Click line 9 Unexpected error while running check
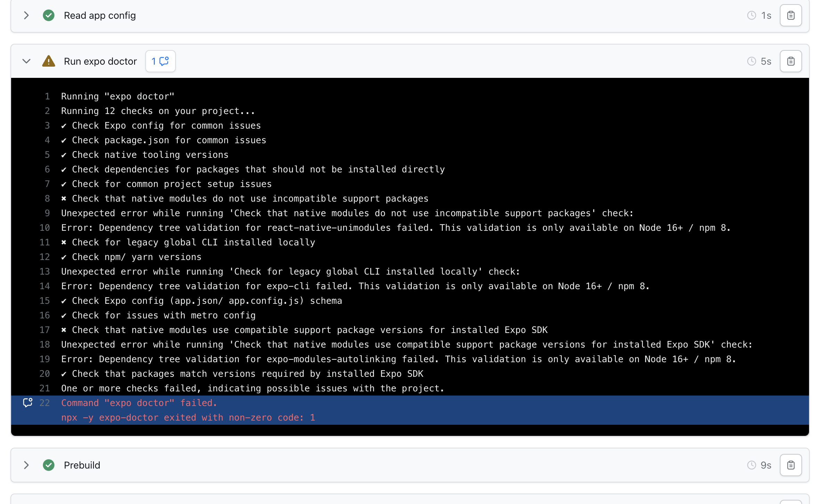This screenshot has width=825, height=504. pos(347,213)
